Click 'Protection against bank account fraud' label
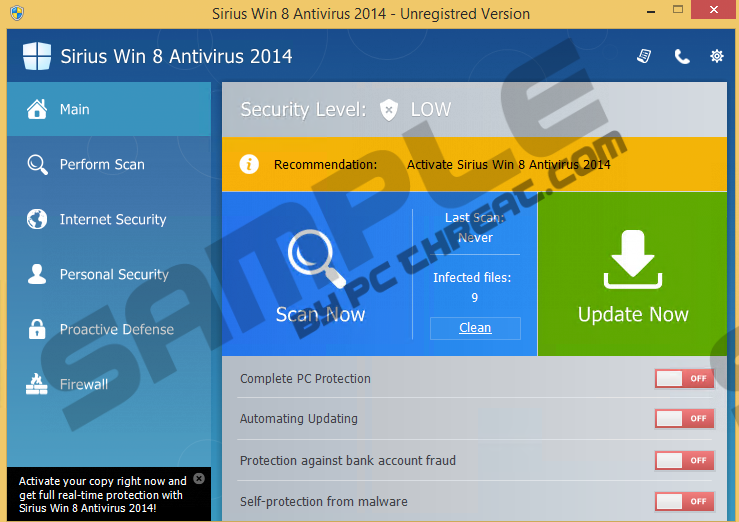The image size is (739, 522). tap(348, 460)
